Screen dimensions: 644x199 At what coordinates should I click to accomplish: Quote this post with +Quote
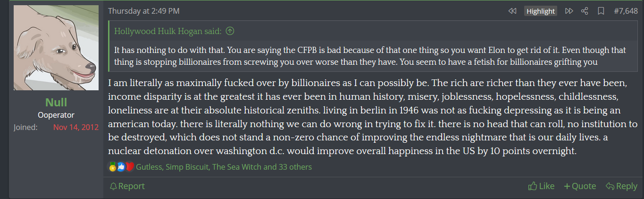point(580,186)
